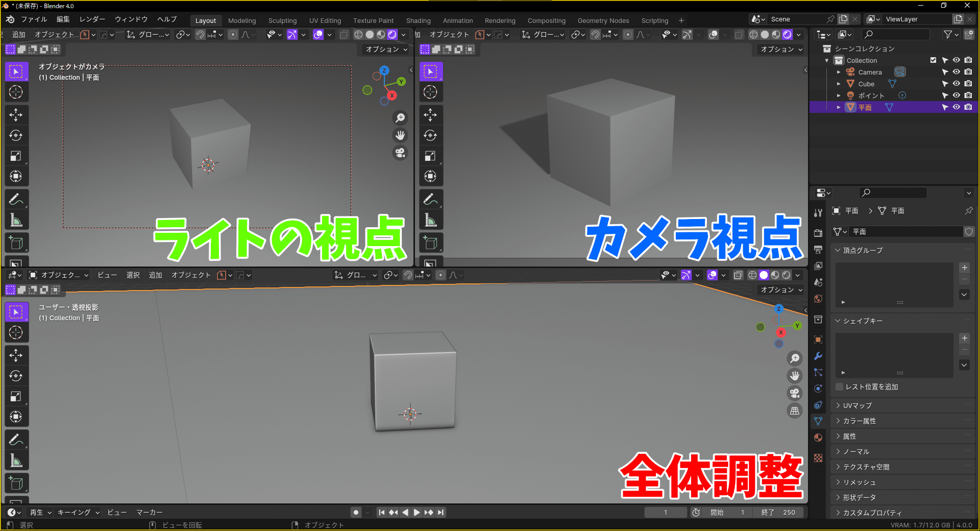
Task: Add workspace with plus after Scripting
Action: [681, 20]
